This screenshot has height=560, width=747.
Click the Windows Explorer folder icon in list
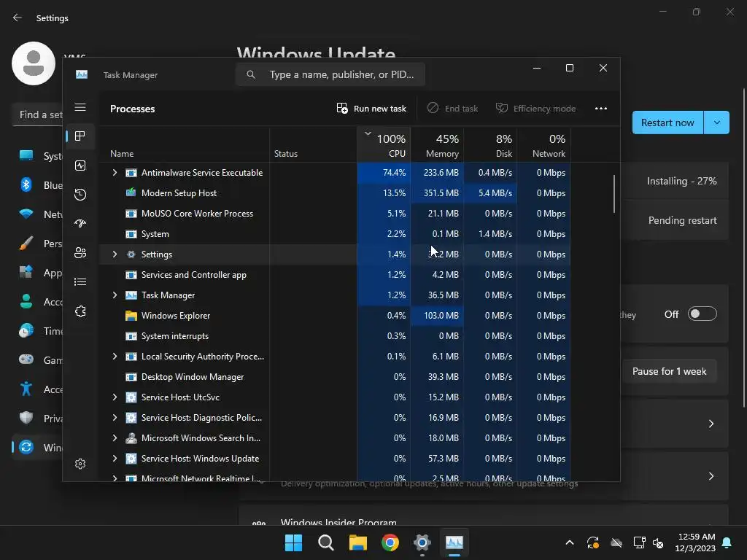coord(131,316)
